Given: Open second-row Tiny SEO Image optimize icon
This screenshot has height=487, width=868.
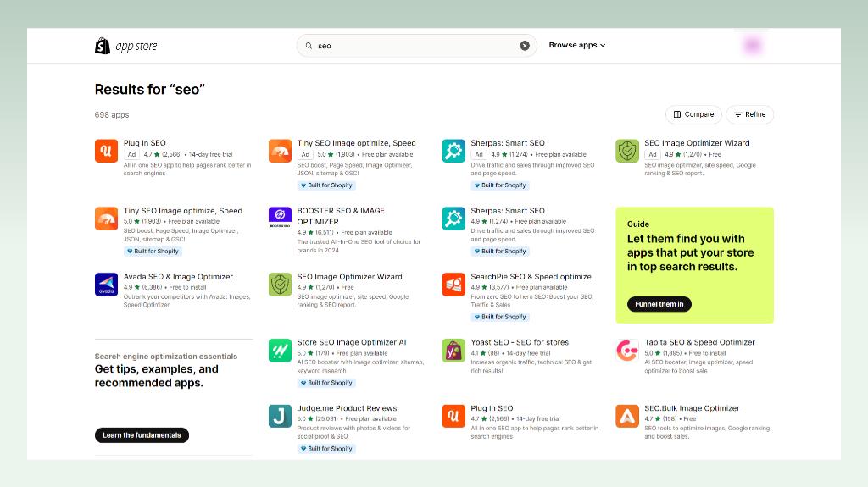Looking at the screenshot, I should (106, 219).
